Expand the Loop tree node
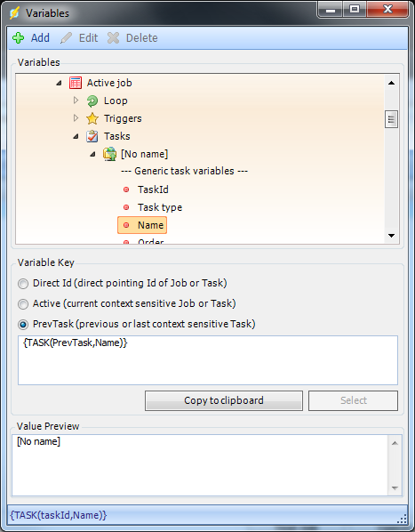Screen dimensions: 415x532 pyautogui.click(x=76, y=101)
